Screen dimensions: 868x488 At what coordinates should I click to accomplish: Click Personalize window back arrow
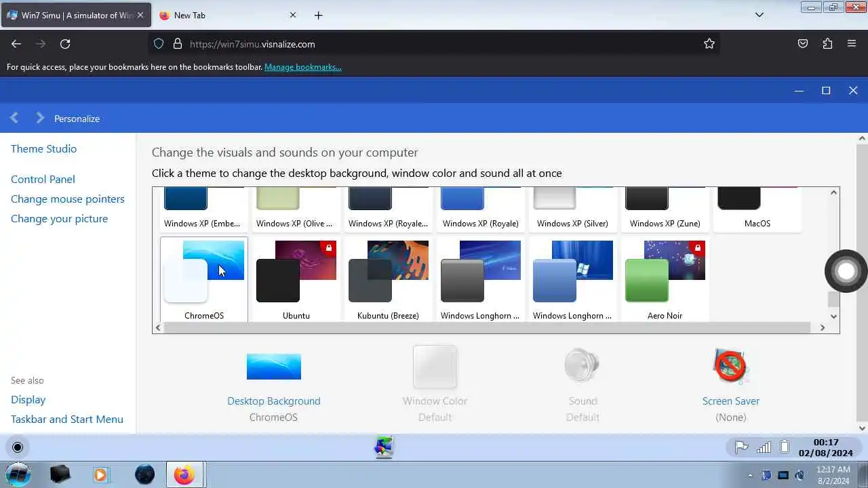(x=14, y=118)
